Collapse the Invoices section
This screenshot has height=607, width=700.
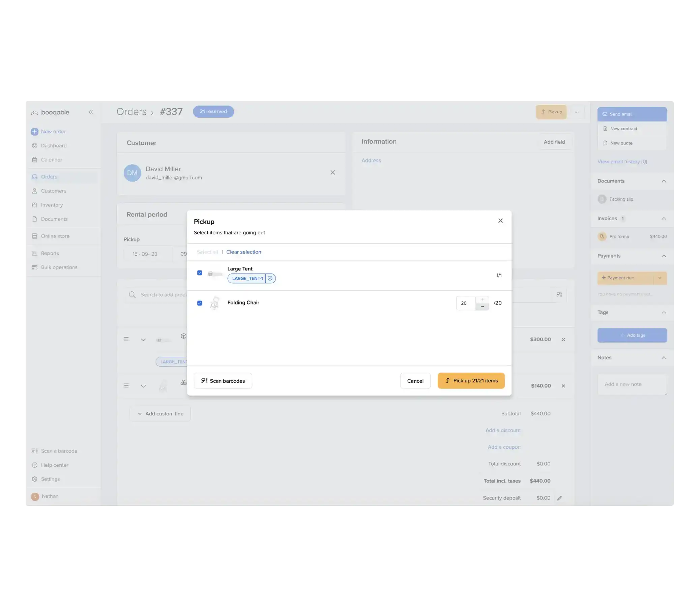tap(664, 219)
